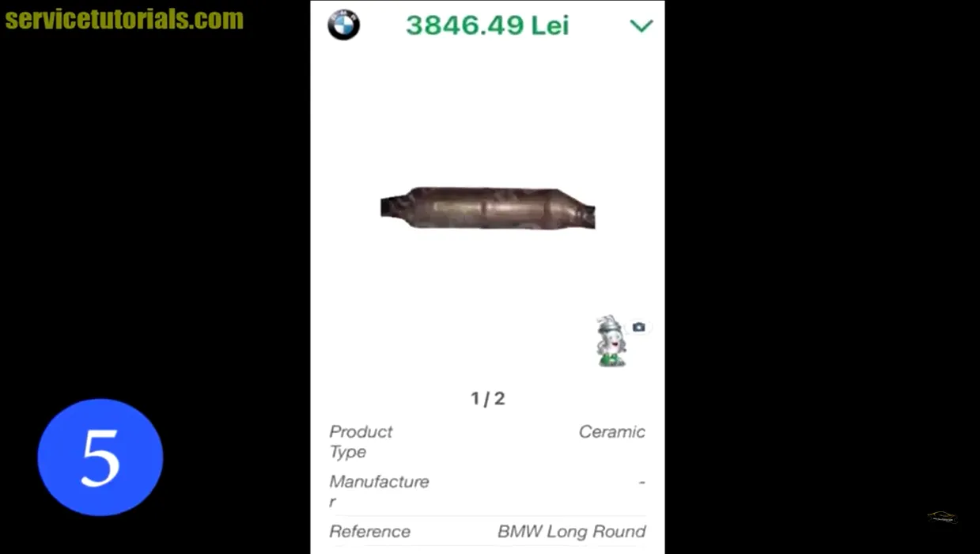Click the car wrench logo watermark
This screenshot has width=980, height=554.
click(942, 518)
